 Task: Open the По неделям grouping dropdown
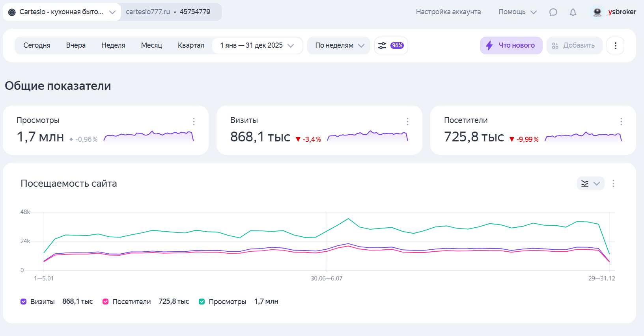coord(339,45)
